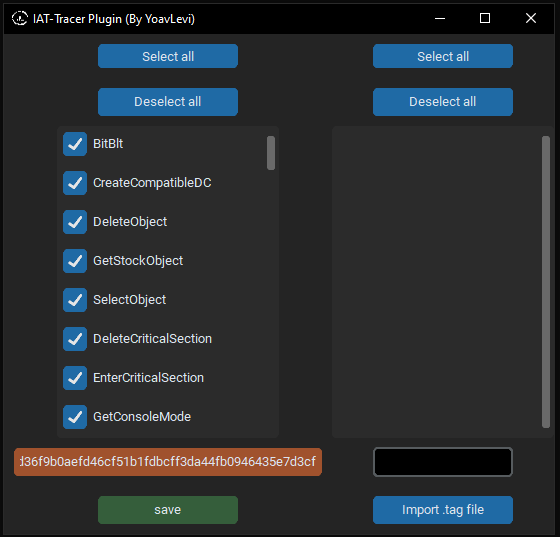Toggle the SelectObject checkbox
Viewport: 560px width, 537px height.
75,300
